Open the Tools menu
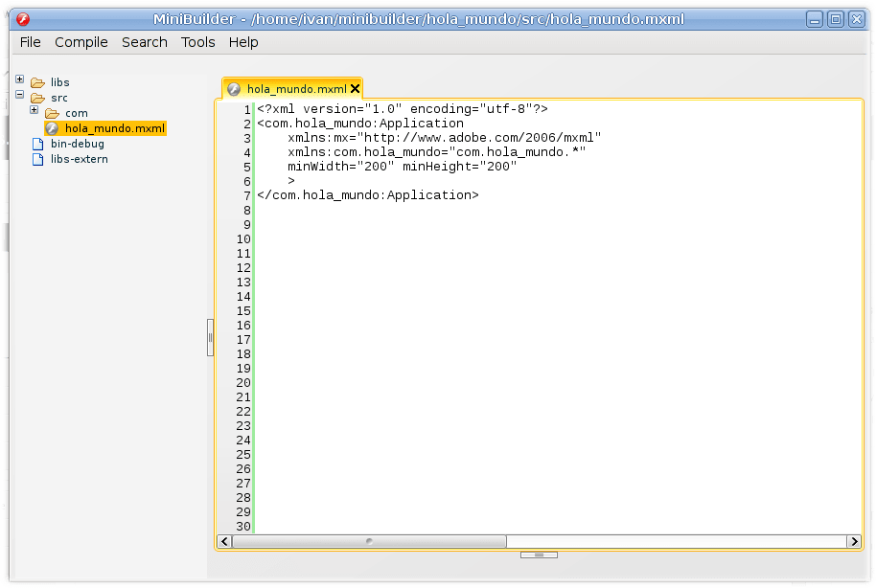Viewport: 876px width, 588px height. click(x=197, y=42)
